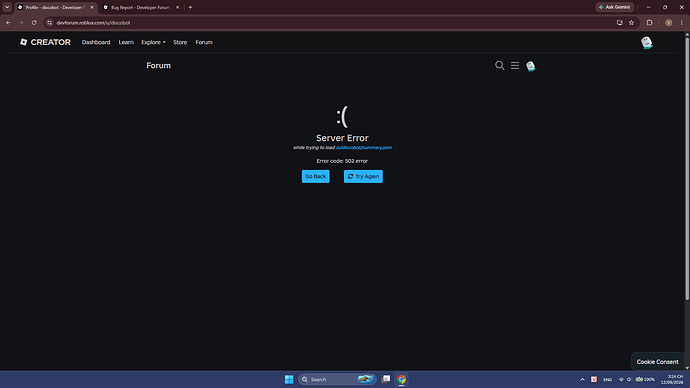Open the taskbar clock and date
This screenshot has height=388, width=690.
(672, 379)
